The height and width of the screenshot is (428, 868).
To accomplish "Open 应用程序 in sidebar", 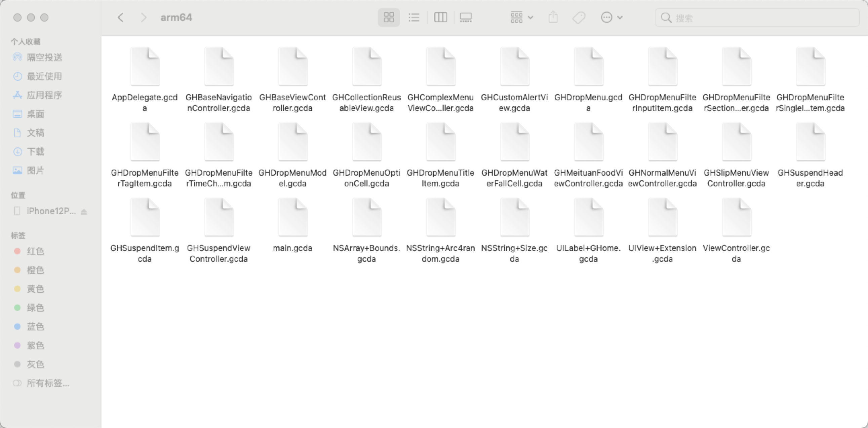I will coord(44,95).
